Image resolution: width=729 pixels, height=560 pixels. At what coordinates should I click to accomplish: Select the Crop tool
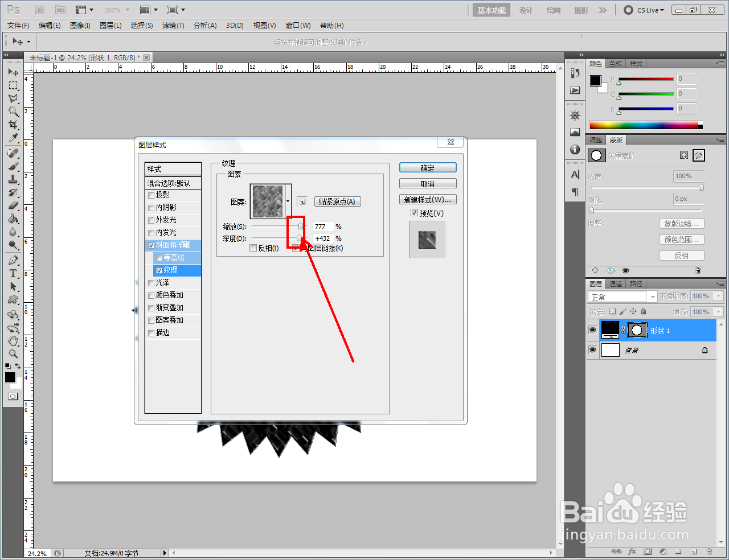[13, 125]
